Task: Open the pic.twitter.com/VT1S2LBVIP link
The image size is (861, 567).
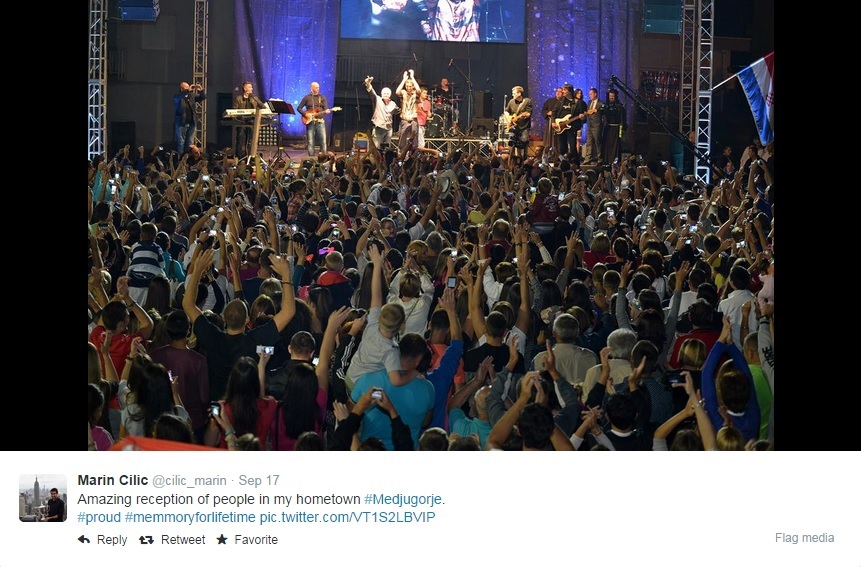Action: (348, 518)
